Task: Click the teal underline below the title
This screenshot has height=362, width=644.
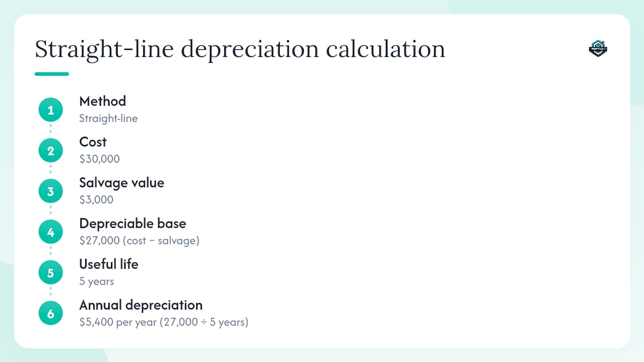Action: (51, 74)
